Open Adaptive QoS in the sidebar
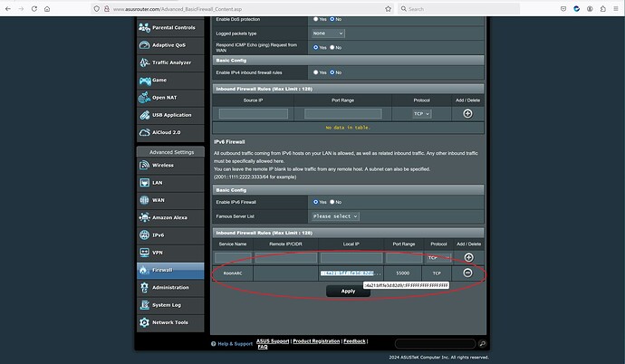Screen dimensions: 625x364 (170, 45)
